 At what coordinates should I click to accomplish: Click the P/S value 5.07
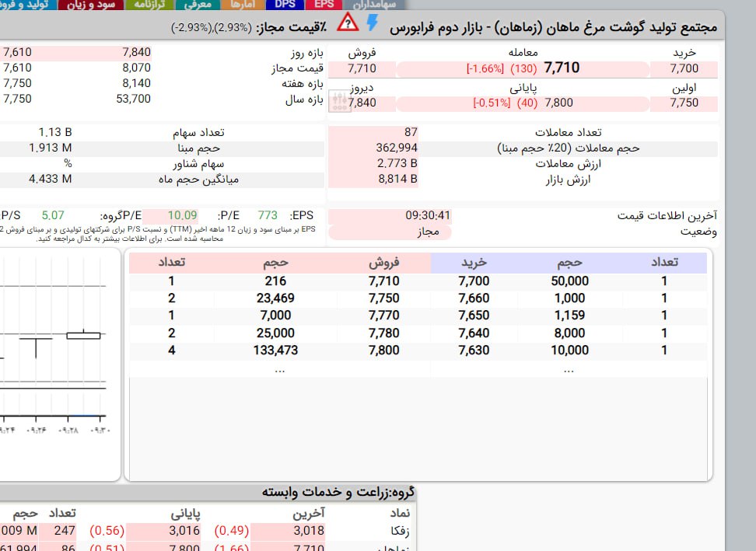(53, 215)
